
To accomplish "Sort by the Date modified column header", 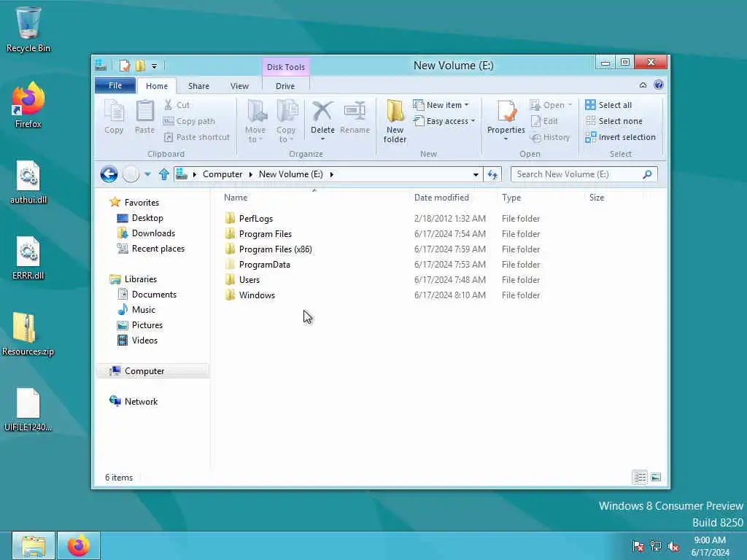I will [441, 198].
